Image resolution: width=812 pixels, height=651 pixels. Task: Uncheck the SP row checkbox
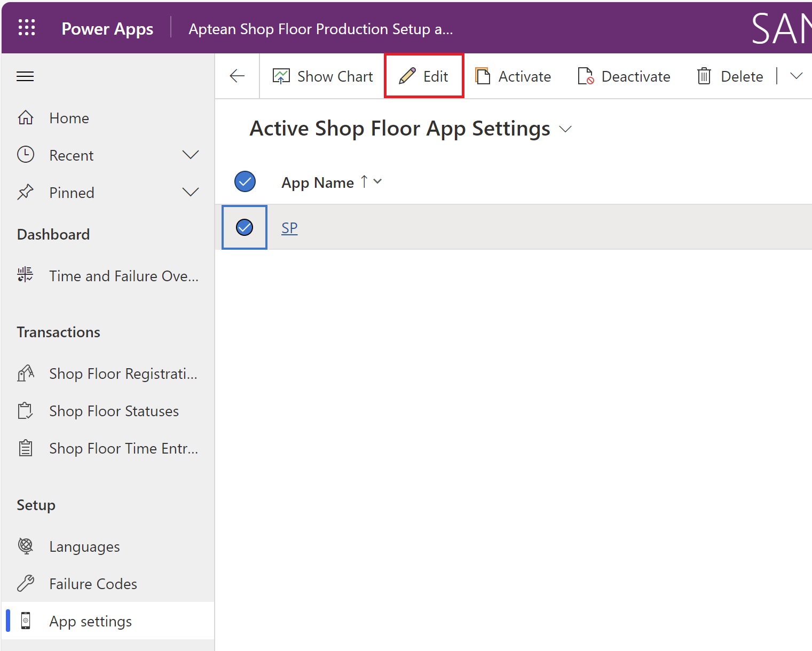245,227
